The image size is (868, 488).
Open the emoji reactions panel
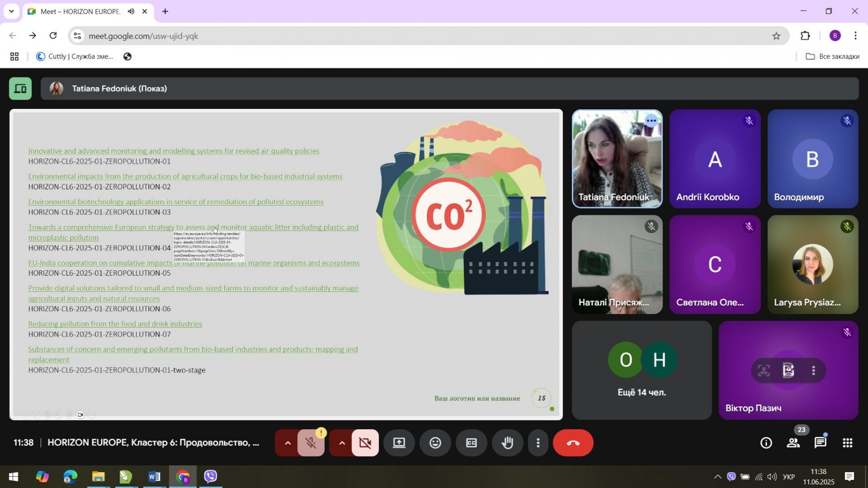435,443
